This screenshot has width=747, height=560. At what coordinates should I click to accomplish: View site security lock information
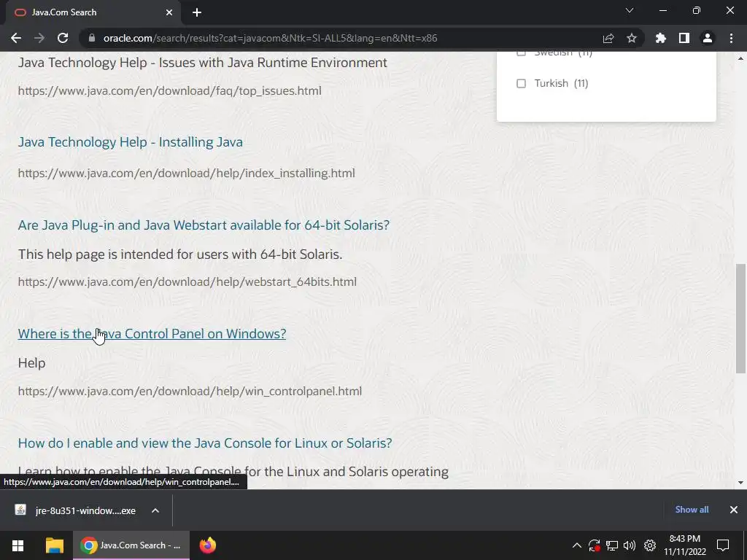pos(91,38)
